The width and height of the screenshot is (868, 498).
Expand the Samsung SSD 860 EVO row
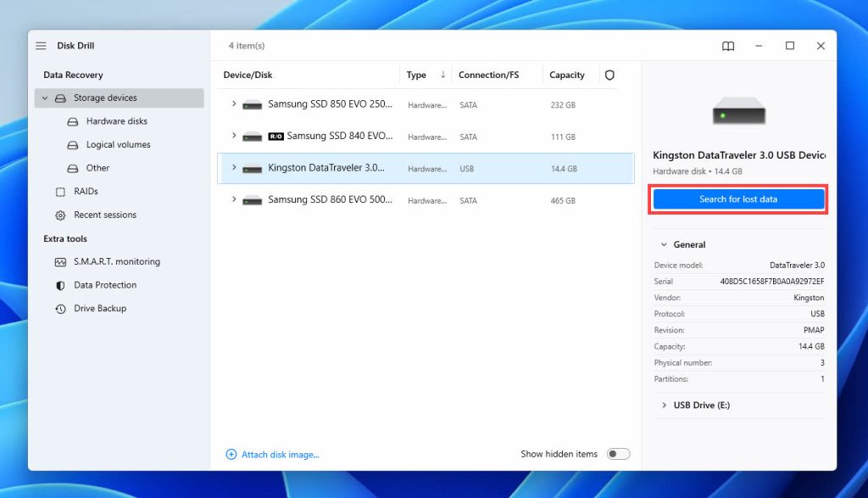point(234,199)
